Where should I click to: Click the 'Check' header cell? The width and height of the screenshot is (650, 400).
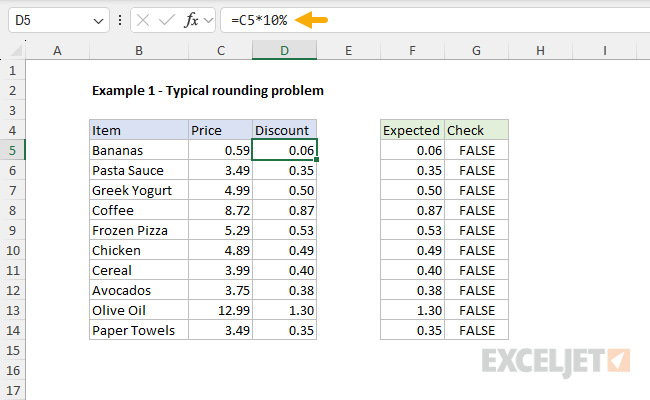point(476,130)
